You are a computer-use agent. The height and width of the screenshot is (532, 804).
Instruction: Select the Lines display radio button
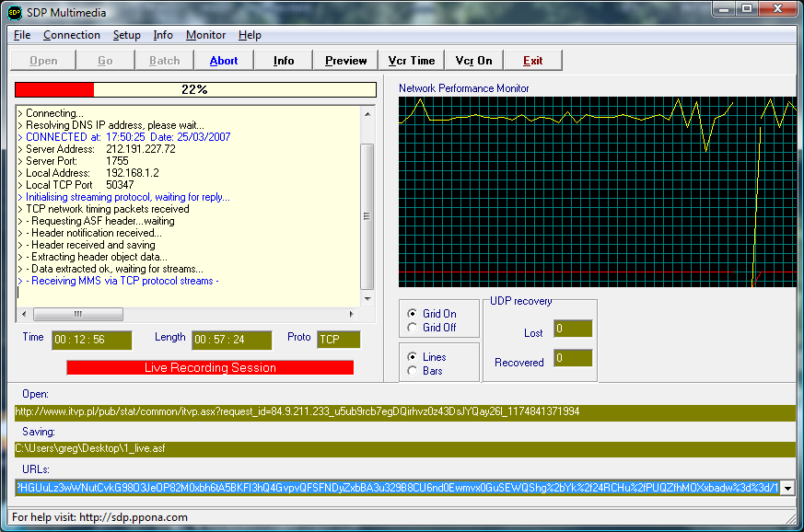(412, 357)
